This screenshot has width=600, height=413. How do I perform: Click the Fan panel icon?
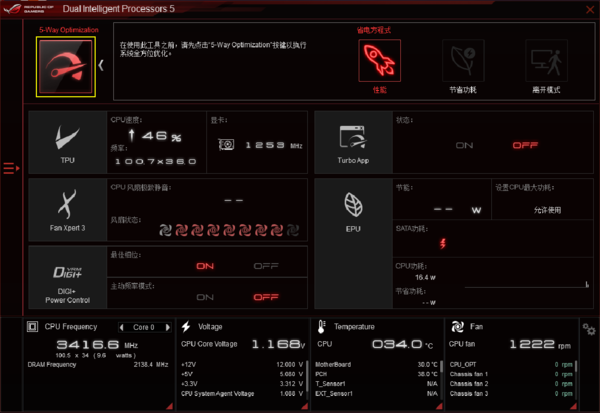457,326
